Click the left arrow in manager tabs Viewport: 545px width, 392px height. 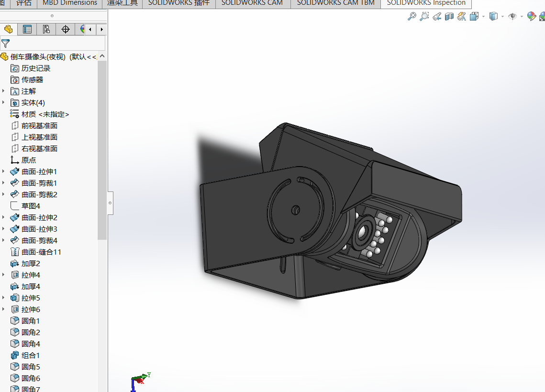90,30
